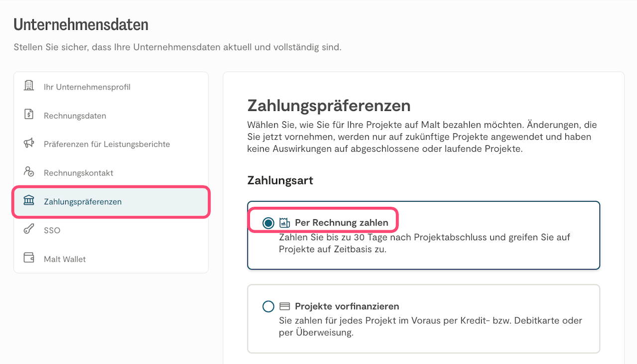Click the credit card icon beside Projekte vorfinanzieren
The width and height of the screenshot is (637, 364).
(285, 306)
